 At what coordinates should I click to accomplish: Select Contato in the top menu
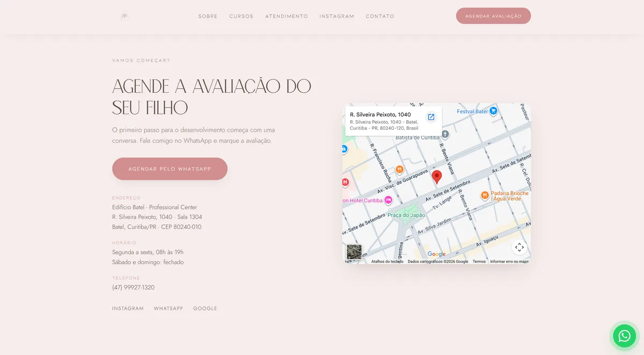[x=380, y=16]
